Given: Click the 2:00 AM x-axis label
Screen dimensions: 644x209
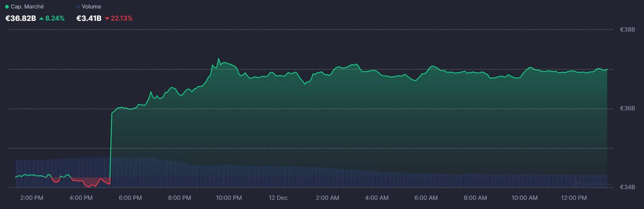Looking at the screenshot, I should pyautogui.click(x=327, y=198).
